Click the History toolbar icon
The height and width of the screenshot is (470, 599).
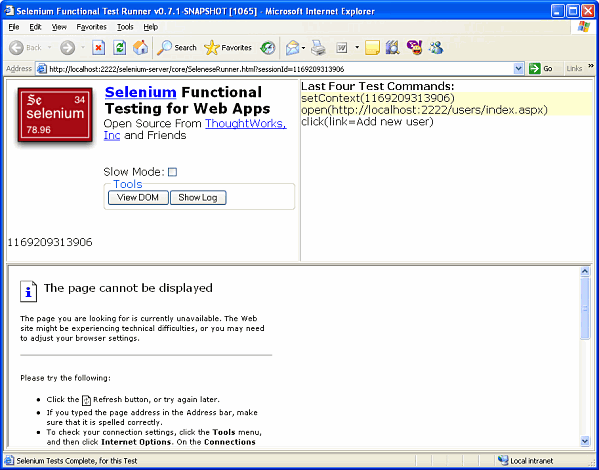[267, 48]
